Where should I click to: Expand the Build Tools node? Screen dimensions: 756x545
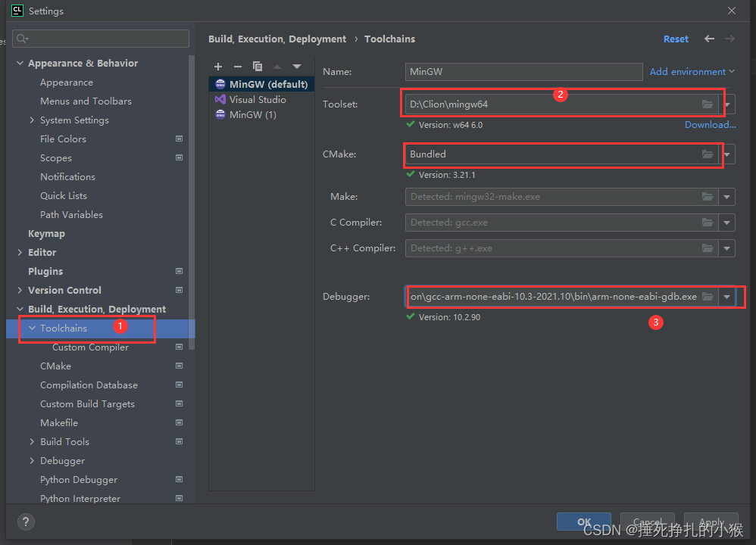(x=32, y=441)
